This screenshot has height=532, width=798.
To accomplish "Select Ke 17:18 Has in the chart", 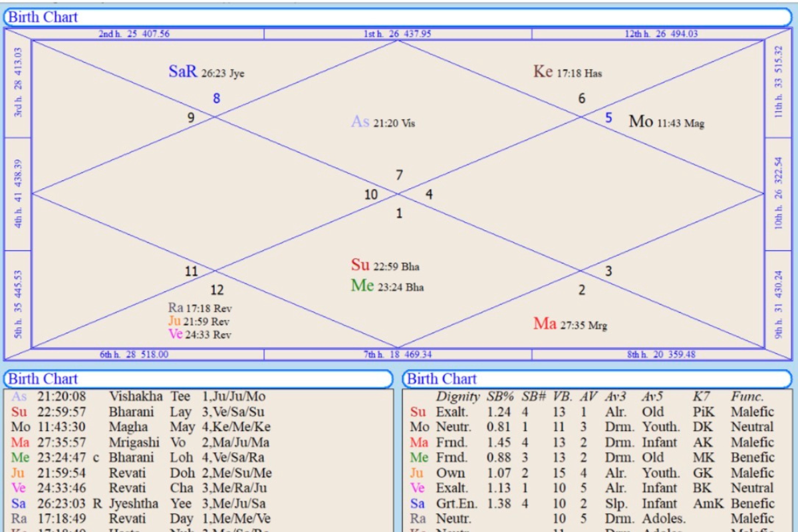I will click(x=567, y=72).
